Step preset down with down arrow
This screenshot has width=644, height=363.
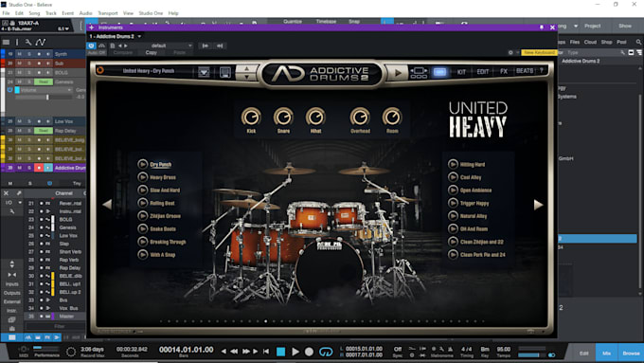coord(246,77)
